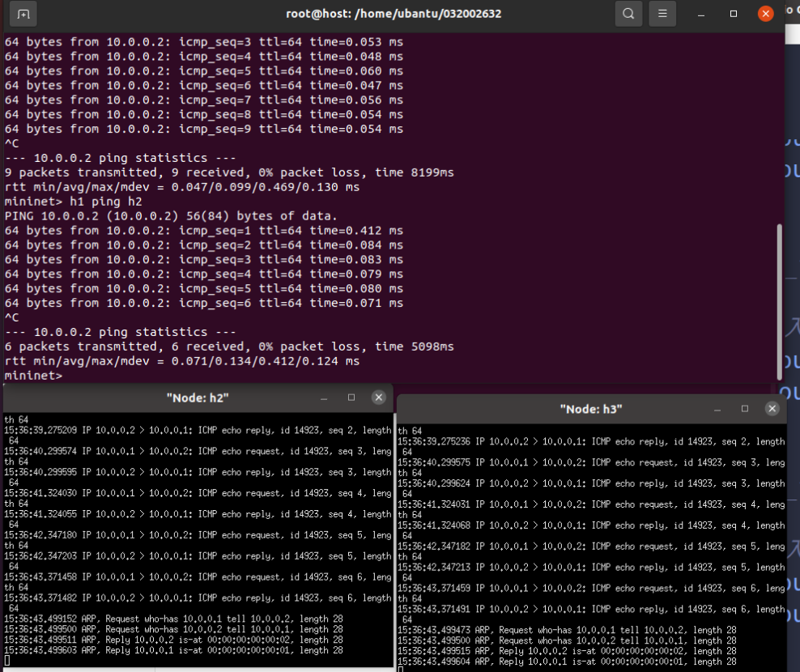Minimize the "Node: h2" window
Screen dimensions: 800x672
323,398
